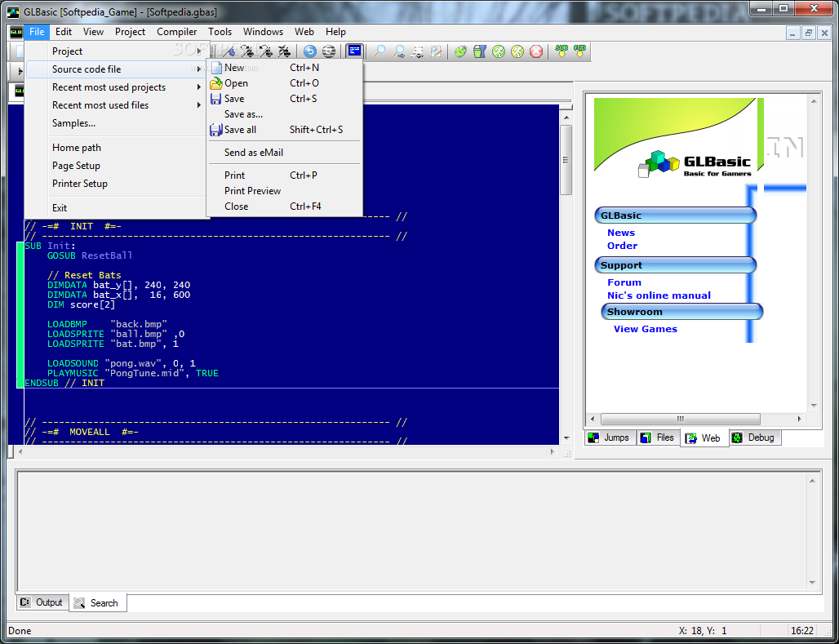The height and width of the screenshot is (644, 839).
Task: Select Print Ctrl+P submenu entry
Action: coord(284,175)
